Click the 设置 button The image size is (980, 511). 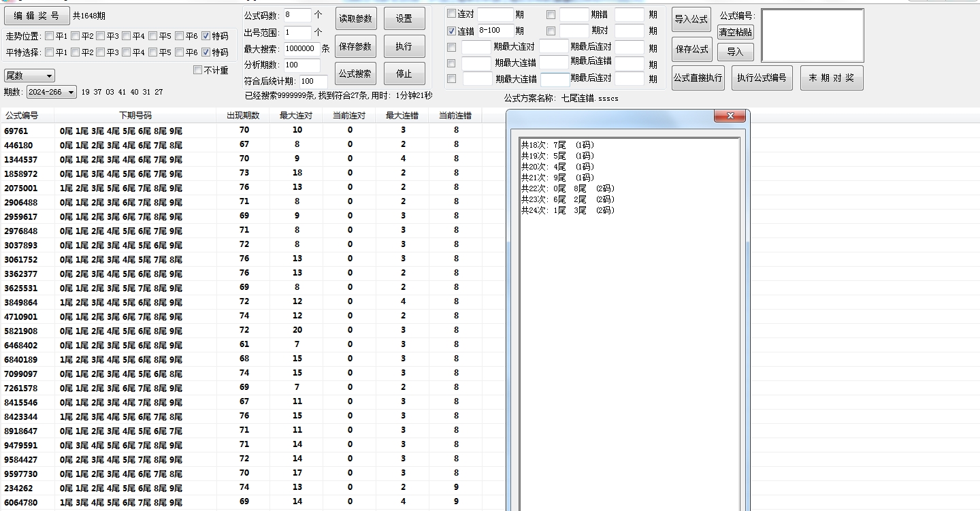pyautogui.click(x=404, y=18)
